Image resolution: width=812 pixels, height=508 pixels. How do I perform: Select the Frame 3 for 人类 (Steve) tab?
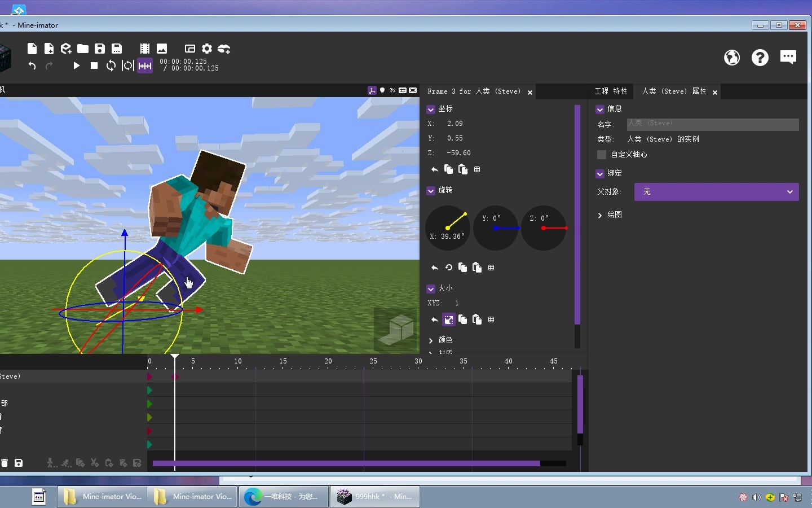coord(474,91)
